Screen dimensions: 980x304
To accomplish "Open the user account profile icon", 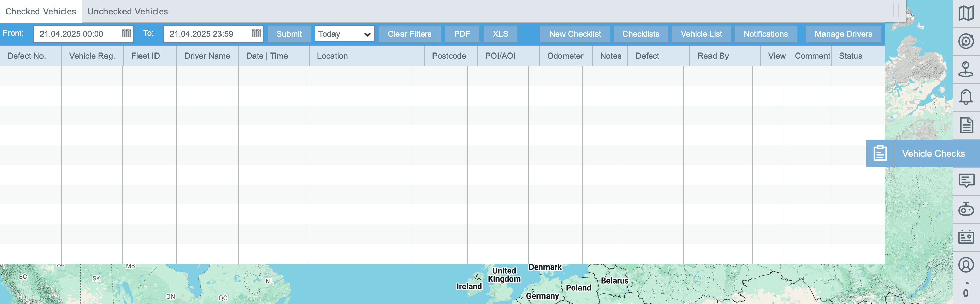I will pyautogui.click(x=966, y=265).
